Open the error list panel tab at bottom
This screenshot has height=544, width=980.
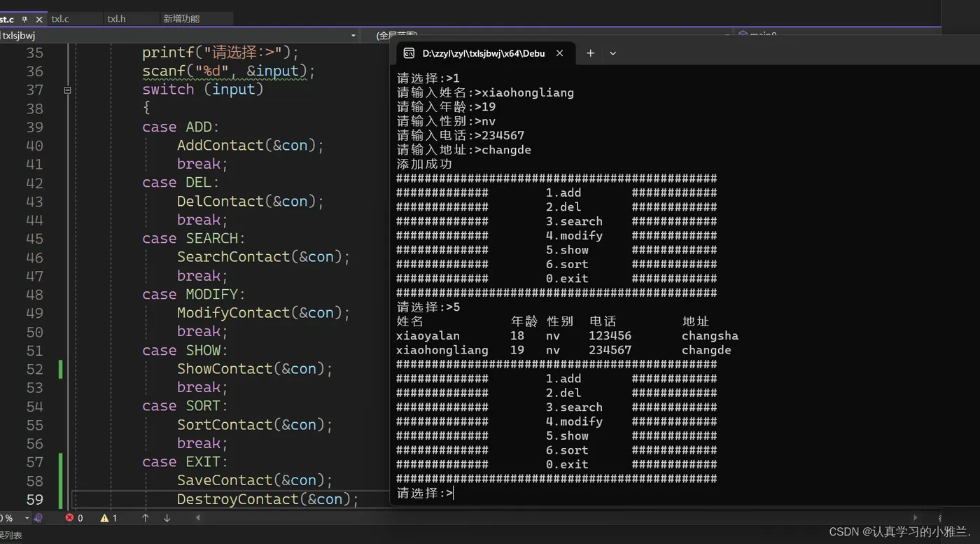(x=11, y=536)
